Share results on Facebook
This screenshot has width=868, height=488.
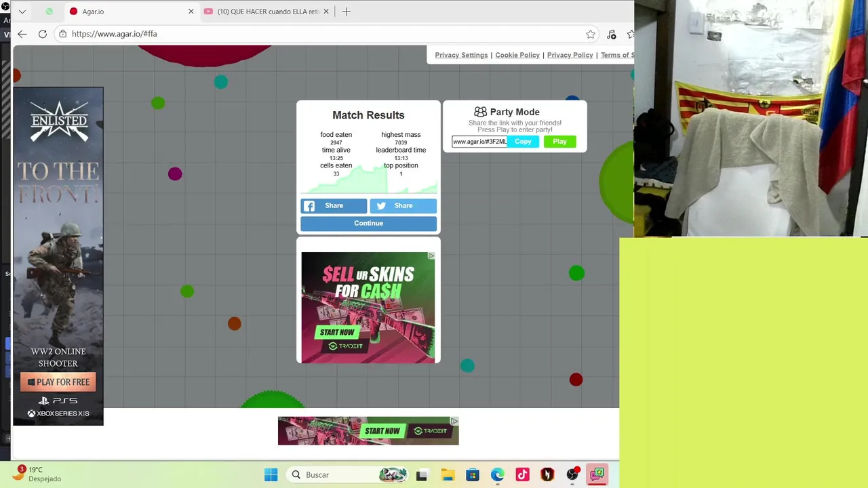334,206
